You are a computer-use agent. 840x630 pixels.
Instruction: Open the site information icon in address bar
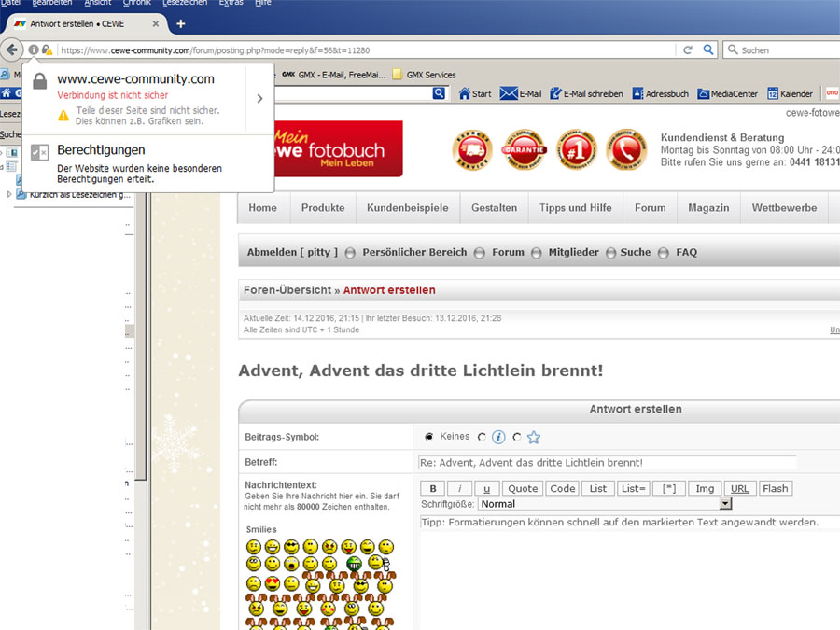34,49
